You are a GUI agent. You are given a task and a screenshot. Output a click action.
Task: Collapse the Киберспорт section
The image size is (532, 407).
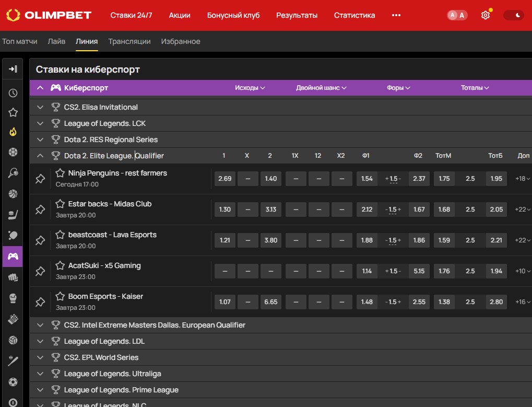coord(40,88)
